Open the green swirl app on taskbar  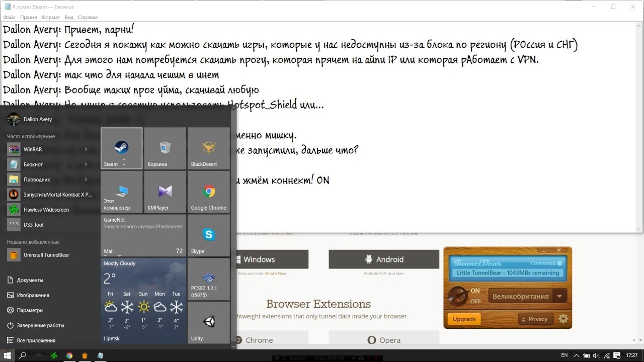point(53,355)
